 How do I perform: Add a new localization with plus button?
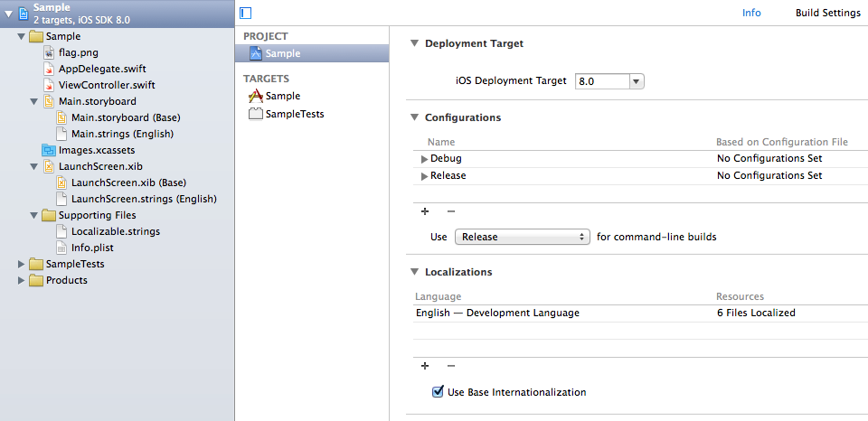coord(425,366)
